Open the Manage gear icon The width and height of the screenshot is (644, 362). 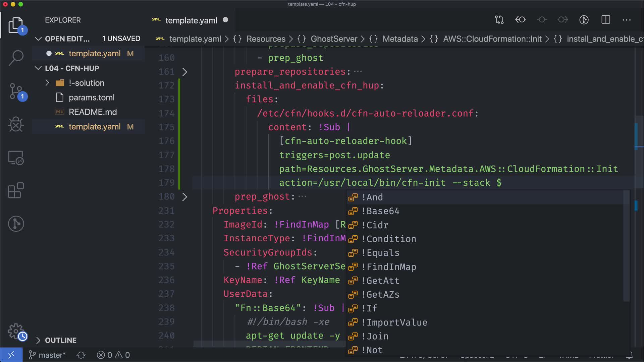click(16, 331)
